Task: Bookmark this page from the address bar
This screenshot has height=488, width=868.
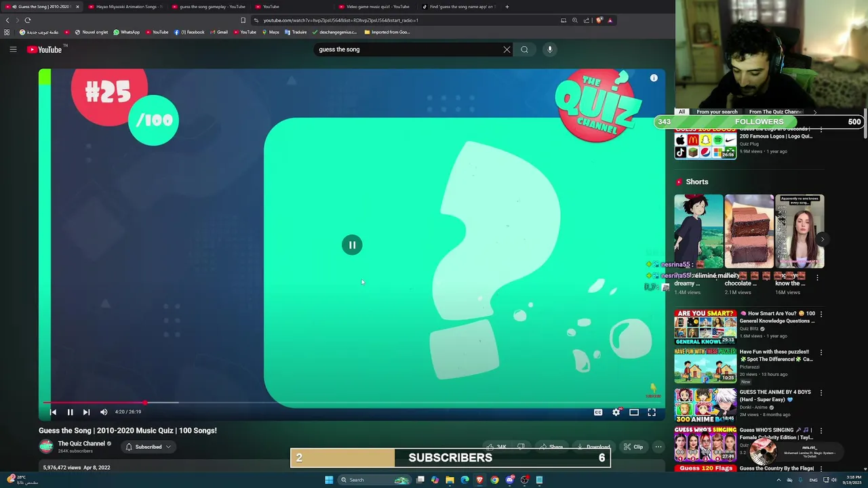Action: (243, 20)
